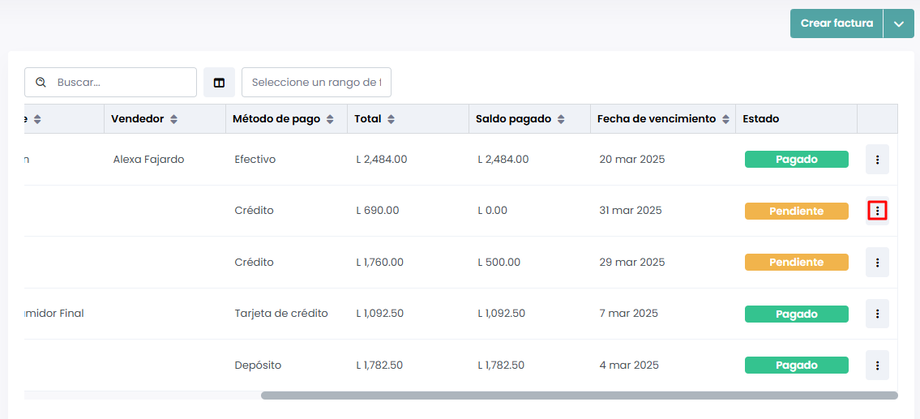Image resolution: width=920 pixels, height=419 pixels.
Task: Focus the Buscar search field
Action: click(120, 82)
